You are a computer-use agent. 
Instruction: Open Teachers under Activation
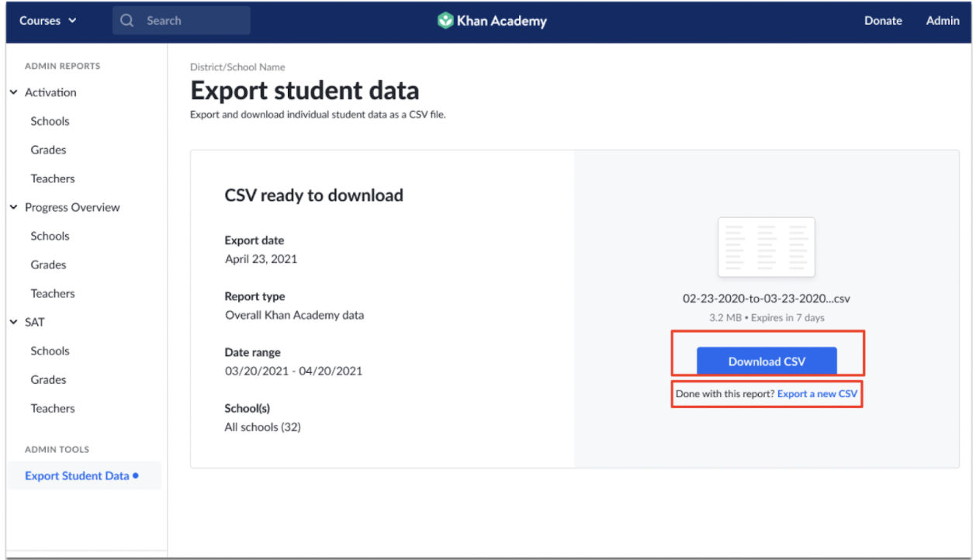53,178
